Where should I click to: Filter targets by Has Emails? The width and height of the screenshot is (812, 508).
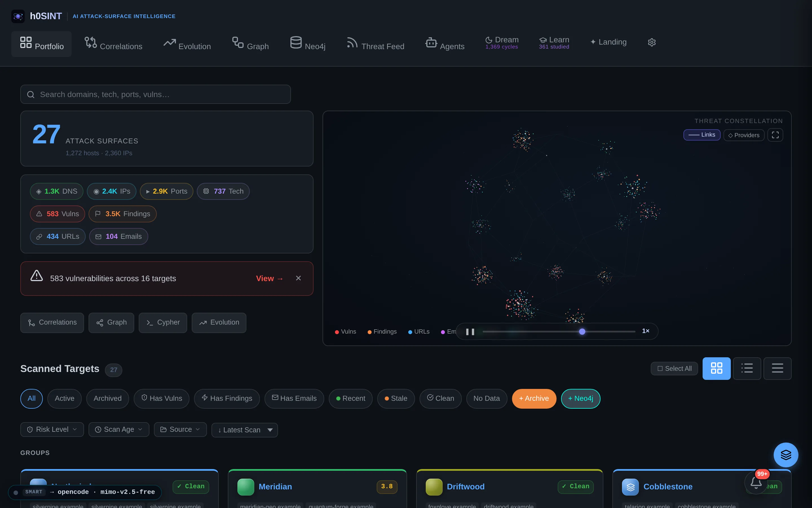click(x=294, y=398)
